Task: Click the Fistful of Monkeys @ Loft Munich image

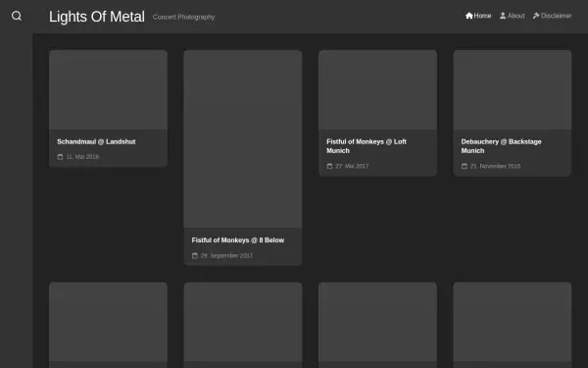Action: (x=377, y=89)
